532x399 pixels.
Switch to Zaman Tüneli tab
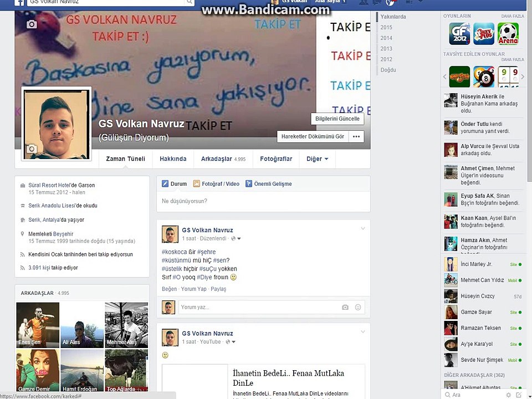click(x=126, y=159)
